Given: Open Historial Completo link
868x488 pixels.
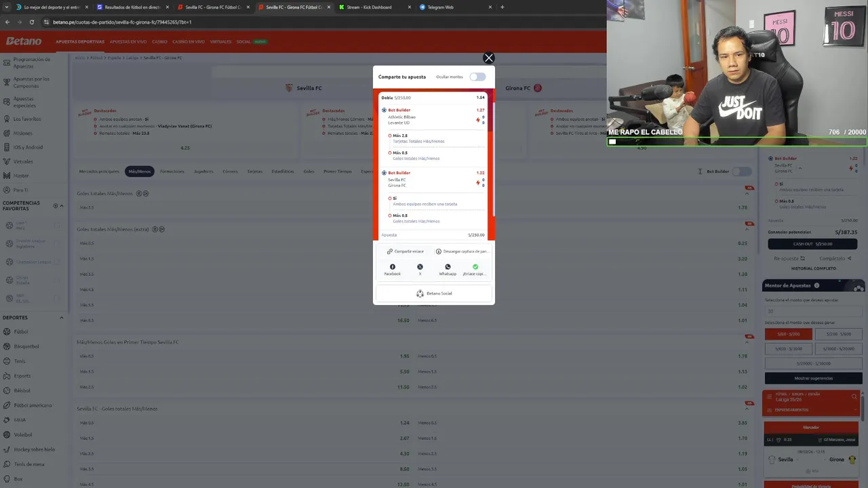Looking at the screenshot, I should point(813,268).
